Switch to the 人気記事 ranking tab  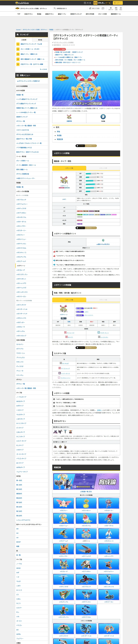(24, 40)
